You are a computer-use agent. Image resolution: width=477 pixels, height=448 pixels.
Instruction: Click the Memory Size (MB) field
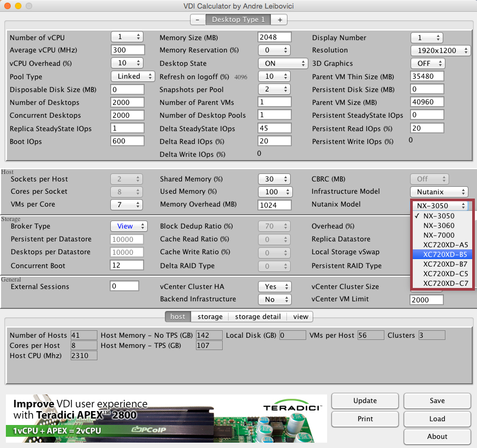(x=275, y=37)
